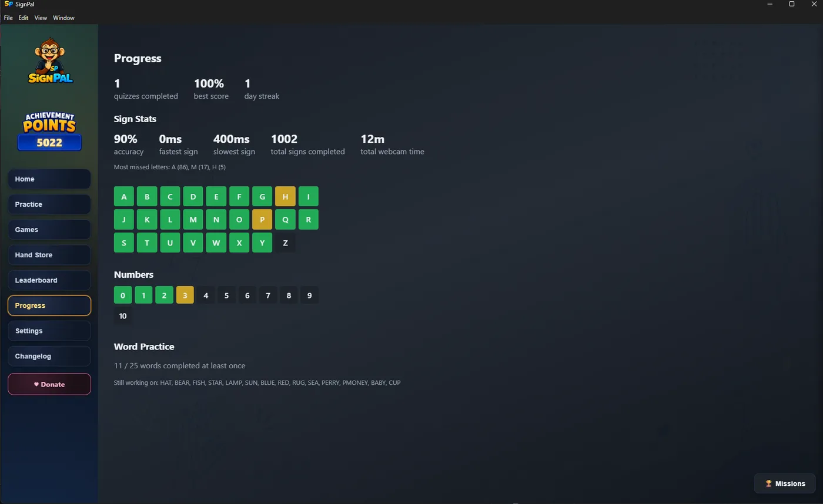Select the yellow letter H tile
The height and width of the screenshot is (504, 823).
(x=285, y=196)
